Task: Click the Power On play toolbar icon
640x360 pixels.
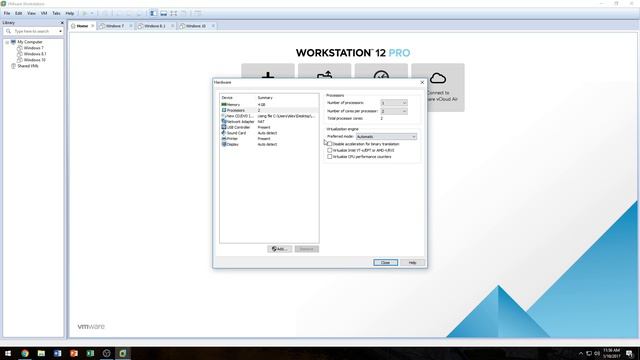Action: coord(85,13)
